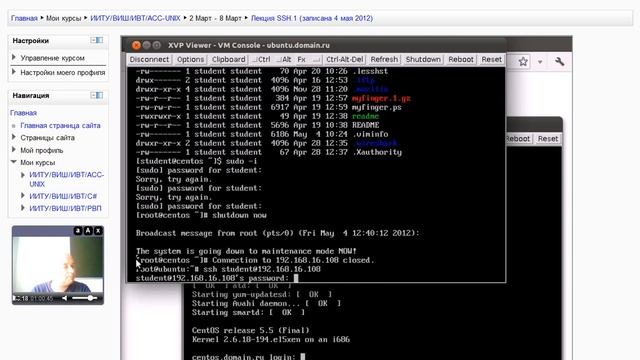The width and height of the screenshot is (640, 360).
Task: Expand Мой профиль tree item
Action: click(x=14, y=150)
